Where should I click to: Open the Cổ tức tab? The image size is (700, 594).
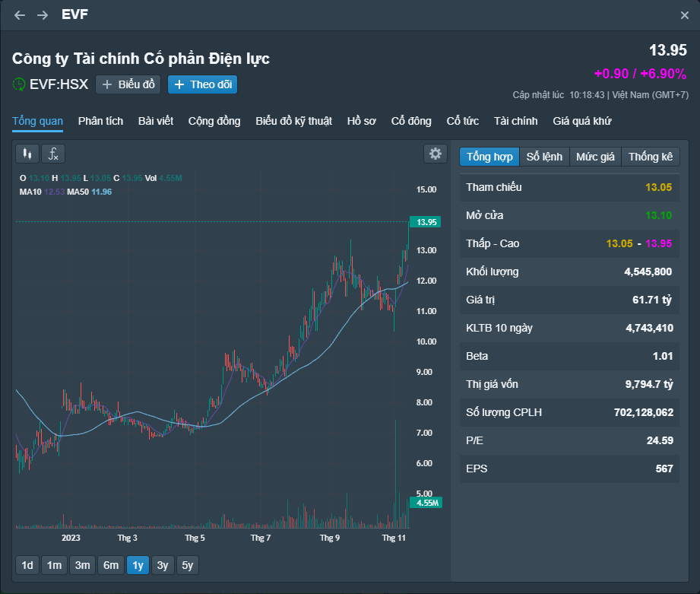[463, 121]
